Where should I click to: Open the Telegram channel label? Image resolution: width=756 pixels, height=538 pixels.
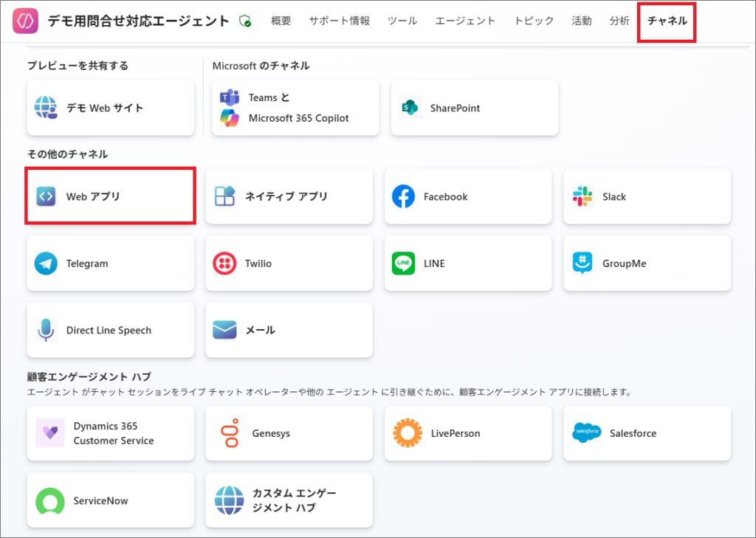tap(87, 263)
